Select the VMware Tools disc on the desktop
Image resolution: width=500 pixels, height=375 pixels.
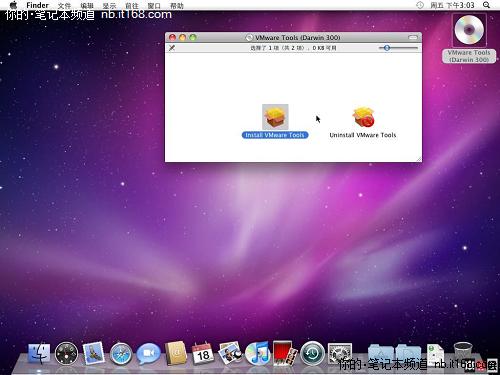pos(469,31)
